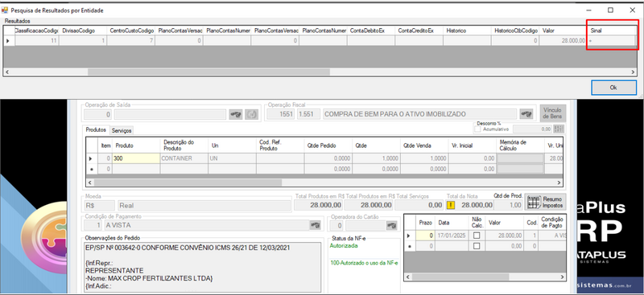Sort by the CentroCustoCodigo column header

131,31
